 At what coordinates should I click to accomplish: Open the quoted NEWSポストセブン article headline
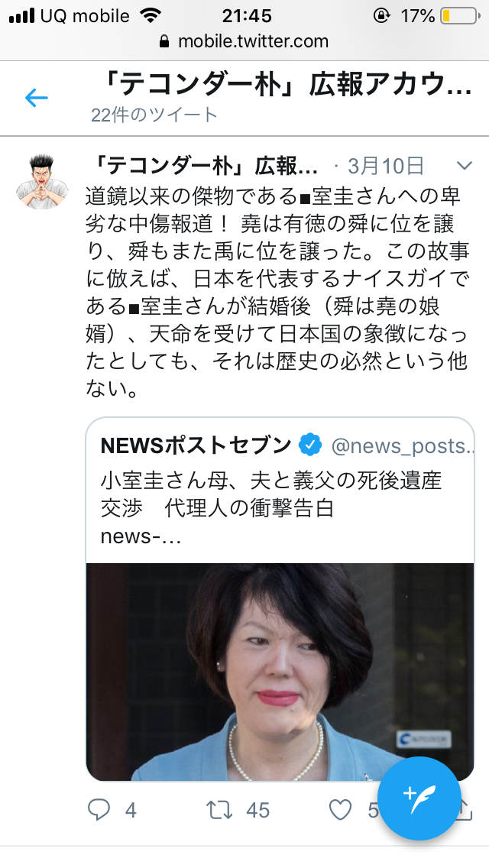271,494
